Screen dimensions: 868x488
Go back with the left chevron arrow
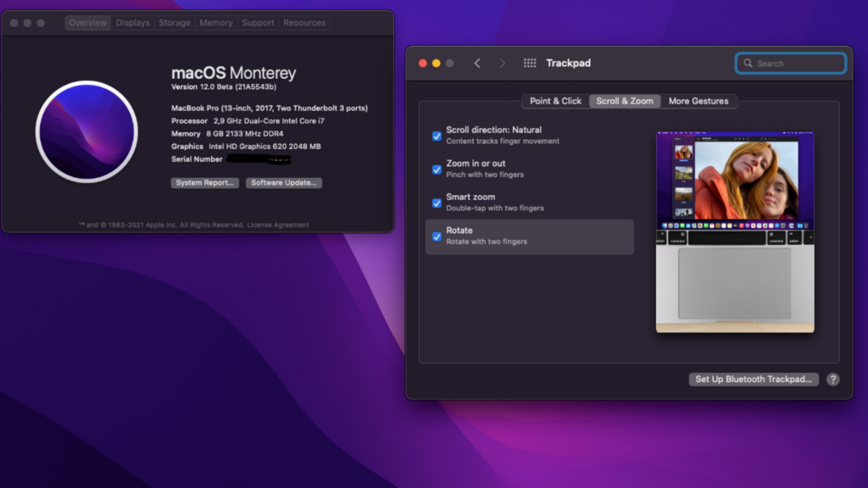point(477,64)
